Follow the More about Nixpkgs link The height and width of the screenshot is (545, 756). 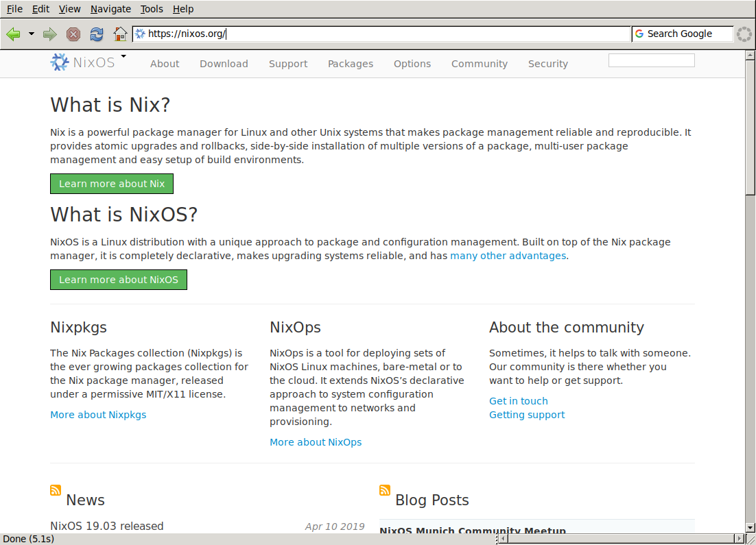click(x=98, y=415)
